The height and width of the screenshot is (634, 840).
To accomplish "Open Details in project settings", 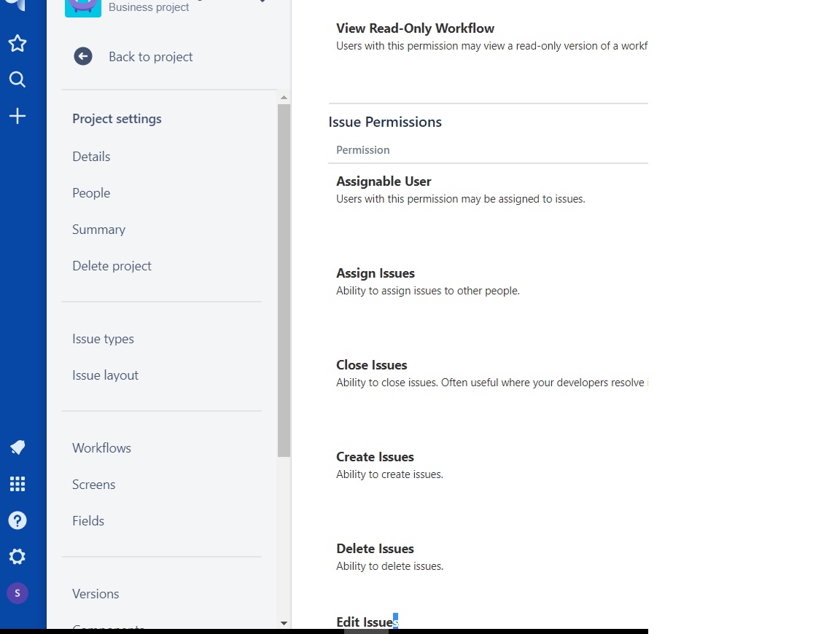I will click(91, 157).
